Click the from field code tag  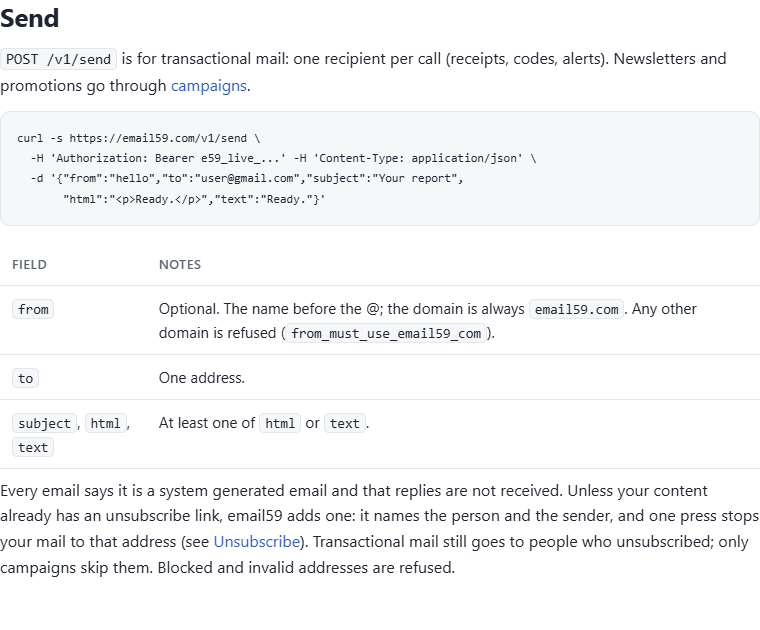pos(33,309)
